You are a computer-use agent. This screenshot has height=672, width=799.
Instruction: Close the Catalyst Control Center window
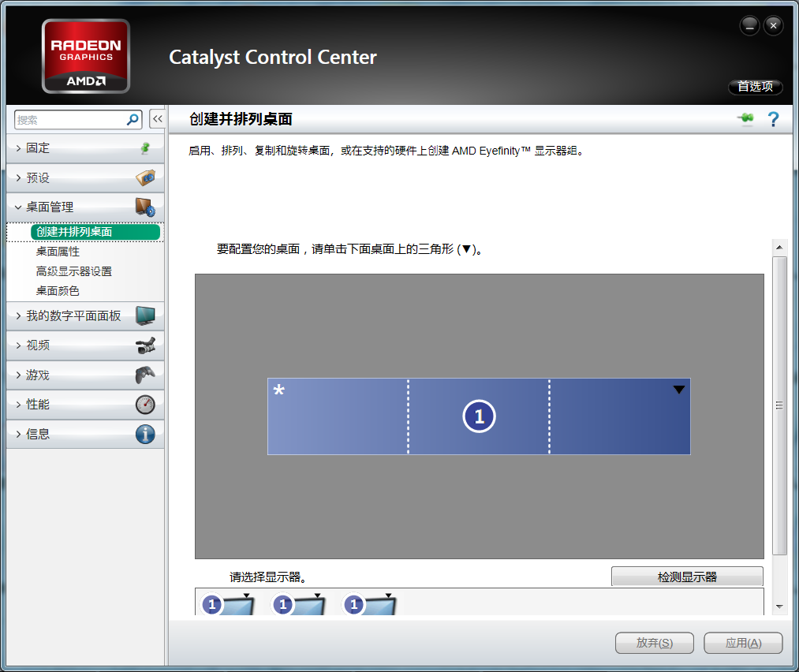[773, 25]
